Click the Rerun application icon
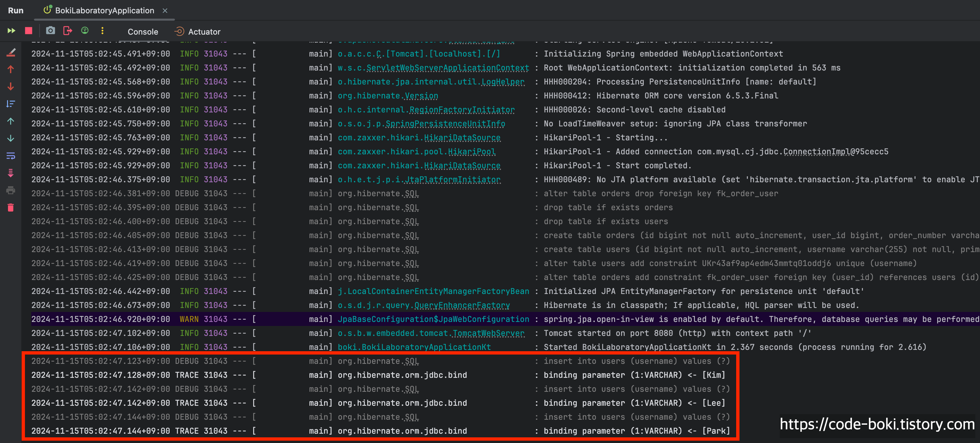 (11, 31)
